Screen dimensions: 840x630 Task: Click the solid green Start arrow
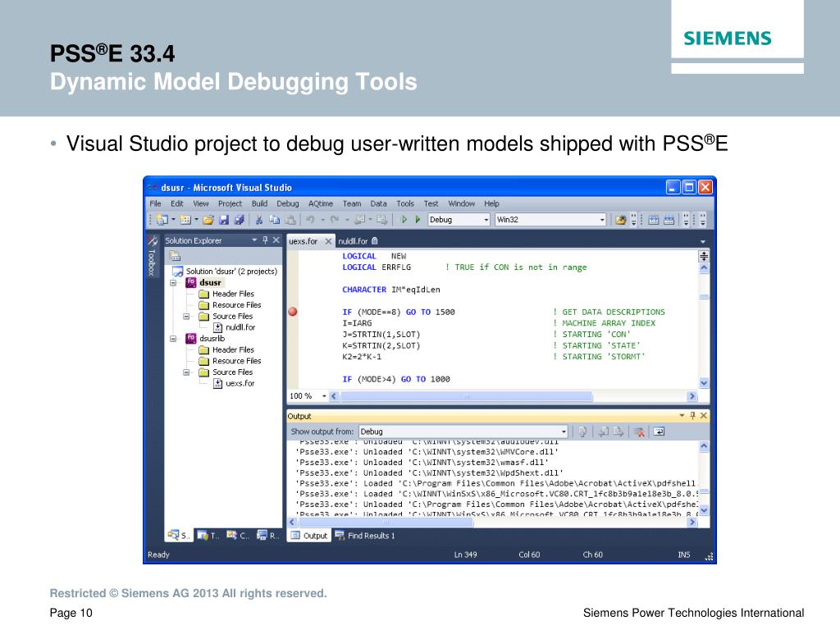click(x=418, y=220)
